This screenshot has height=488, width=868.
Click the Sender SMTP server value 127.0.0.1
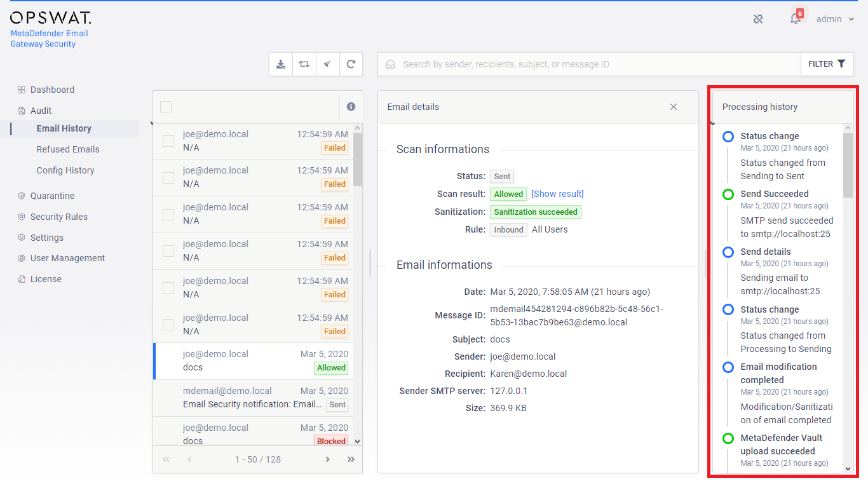509,391
